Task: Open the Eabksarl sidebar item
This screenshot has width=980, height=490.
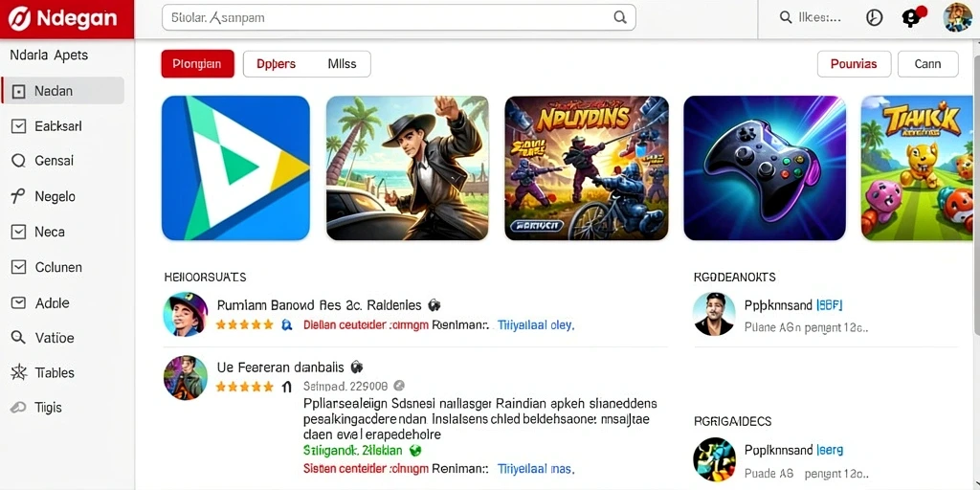Action: coord(62,126)
